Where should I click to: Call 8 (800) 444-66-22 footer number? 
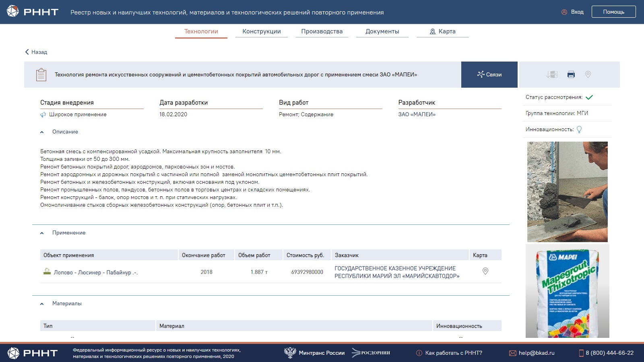point(610,353)
